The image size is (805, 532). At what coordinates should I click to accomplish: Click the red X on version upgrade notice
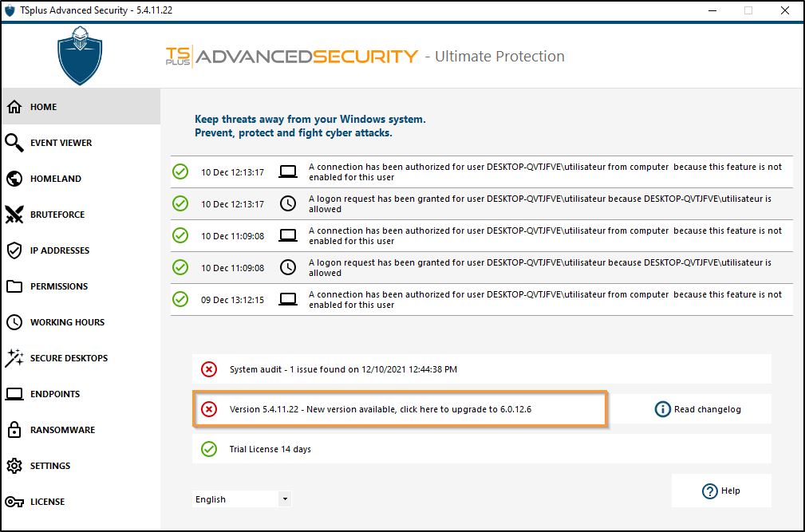tap(208, 409)
